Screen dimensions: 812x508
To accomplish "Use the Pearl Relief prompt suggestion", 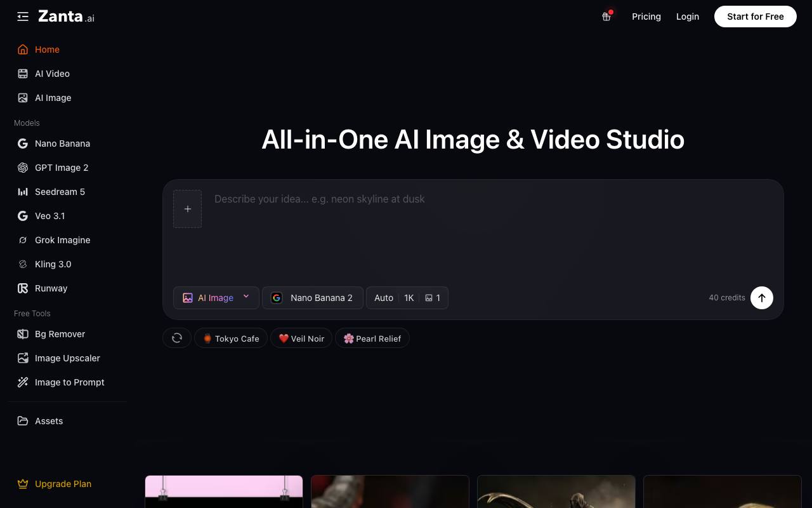I will point(372,338).
